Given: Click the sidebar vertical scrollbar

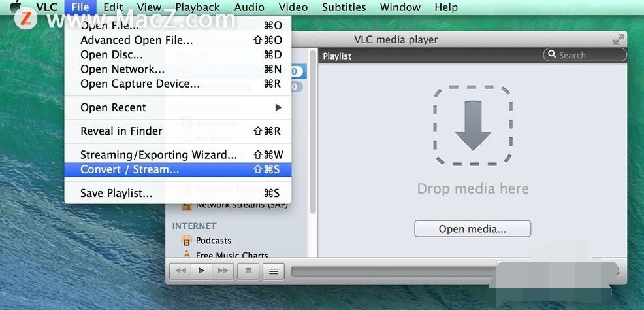Looking at the screenshot, I should 313,131.
